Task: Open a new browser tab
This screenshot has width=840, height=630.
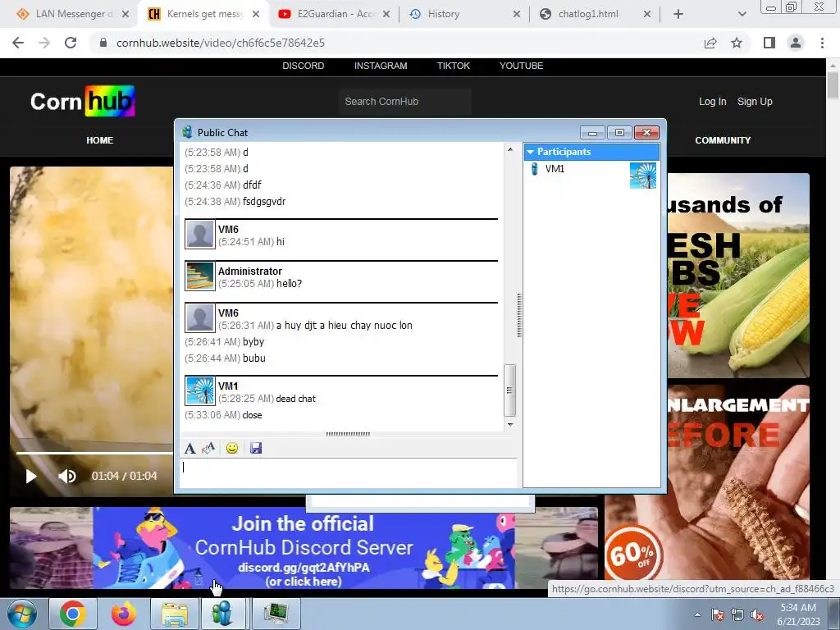Action: click(678, 15)
